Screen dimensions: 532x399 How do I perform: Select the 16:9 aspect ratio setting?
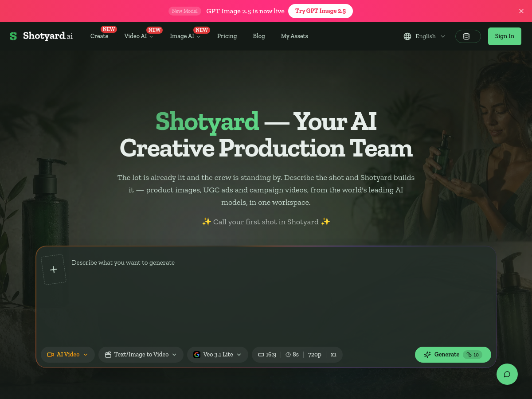point(267,355)
